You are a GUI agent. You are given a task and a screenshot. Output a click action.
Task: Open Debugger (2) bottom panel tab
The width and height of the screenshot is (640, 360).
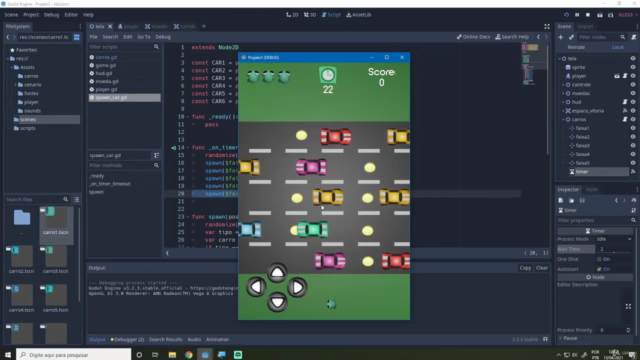(127, 340)
